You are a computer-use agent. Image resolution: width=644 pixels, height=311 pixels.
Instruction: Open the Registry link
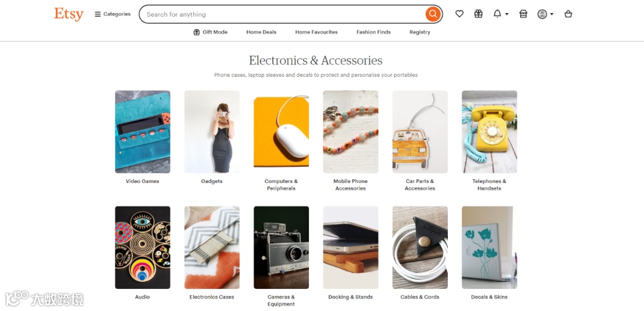coord(420,32)
